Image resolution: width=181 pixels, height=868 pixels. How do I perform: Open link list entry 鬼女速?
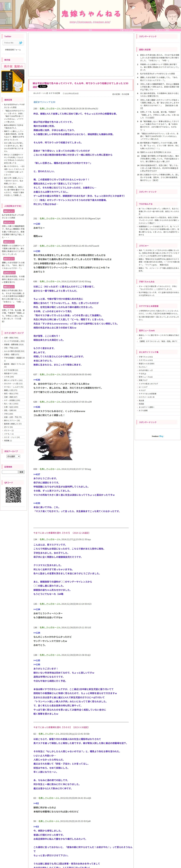click(x=141, y=400)
